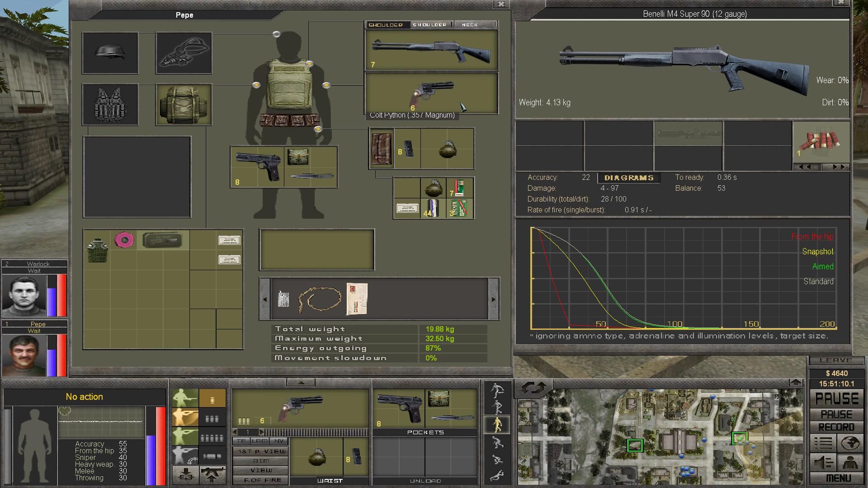
Task: Select the from-the-hip shooting stance
Action: tap(185, 399)
